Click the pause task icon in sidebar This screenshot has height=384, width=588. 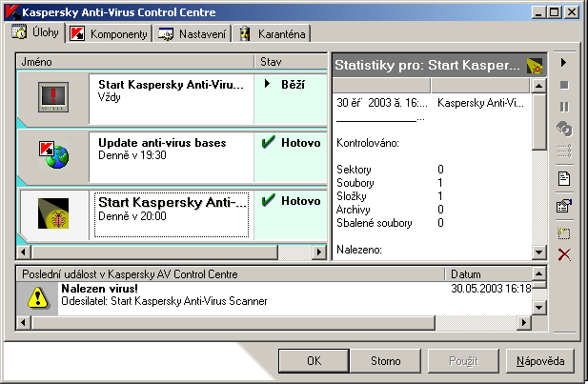(564, 108)
